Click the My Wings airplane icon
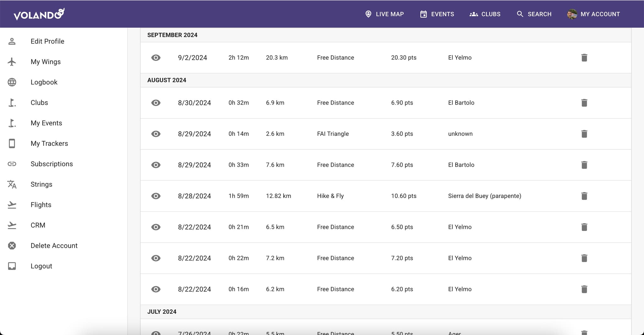644x335 pixels. 12,62
